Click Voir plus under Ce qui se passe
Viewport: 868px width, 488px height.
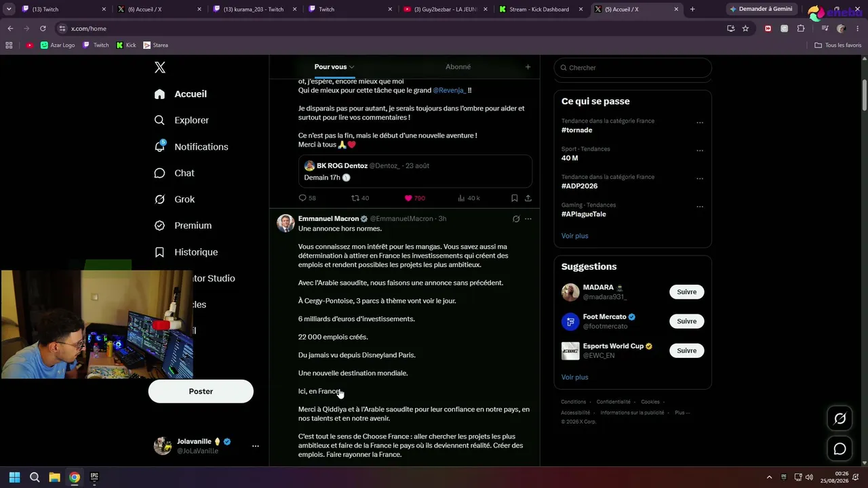575,236
